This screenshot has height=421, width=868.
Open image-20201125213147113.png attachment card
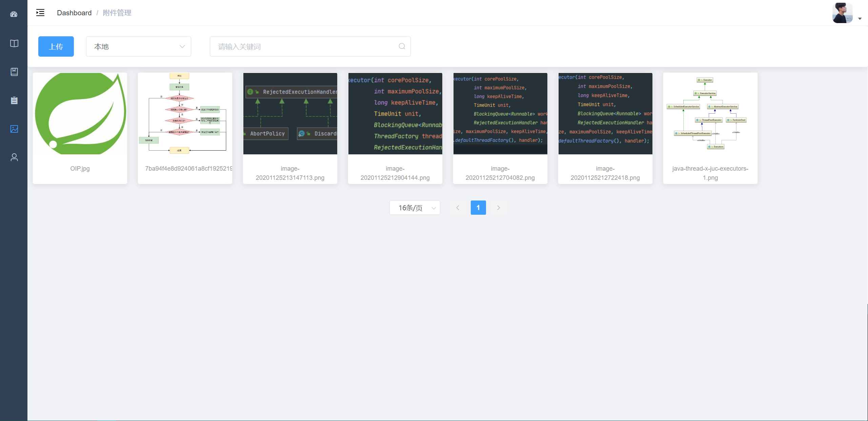(x=290, y=114)
